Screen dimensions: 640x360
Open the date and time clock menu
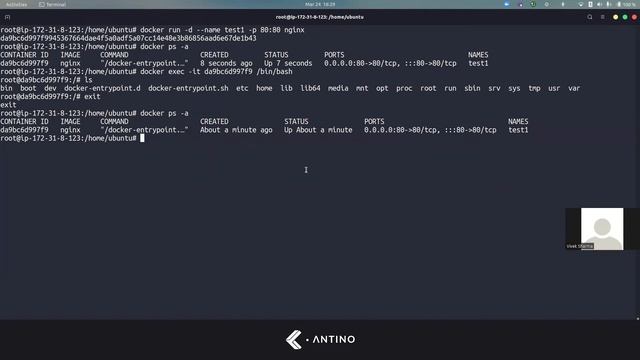320,4
